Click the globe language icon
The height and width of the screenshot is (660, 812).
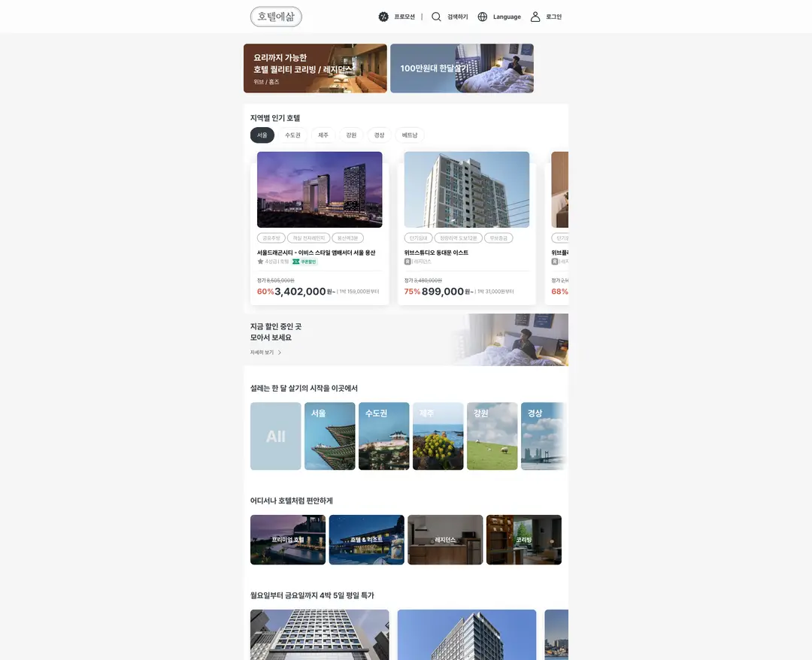[483, 17]
